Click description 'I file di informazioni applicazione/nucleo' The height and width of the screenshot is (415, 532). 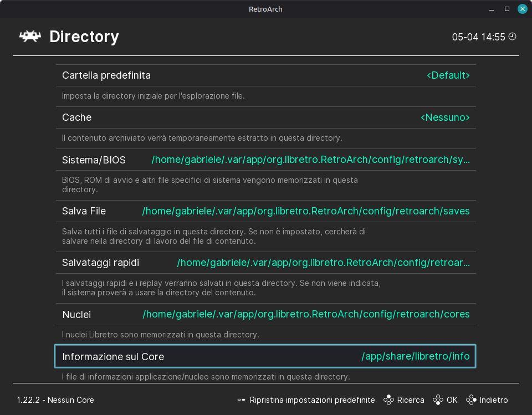[206, 377]
